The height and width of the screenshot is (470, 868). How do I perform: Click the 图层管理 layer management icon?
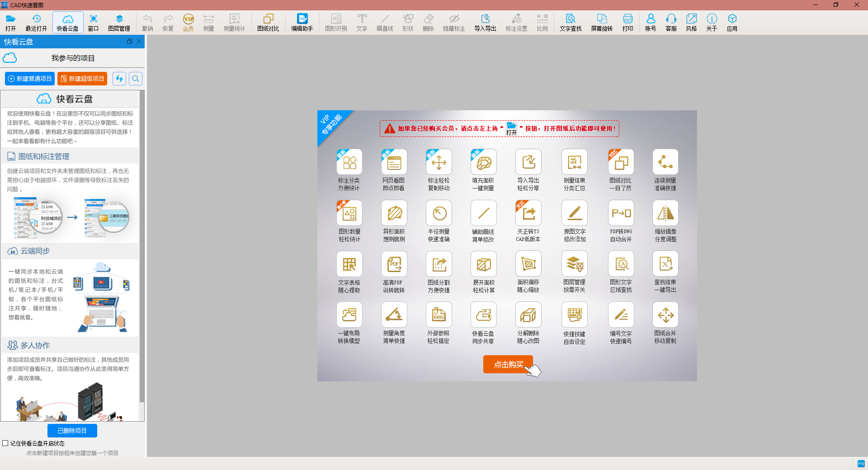point(119,22)
